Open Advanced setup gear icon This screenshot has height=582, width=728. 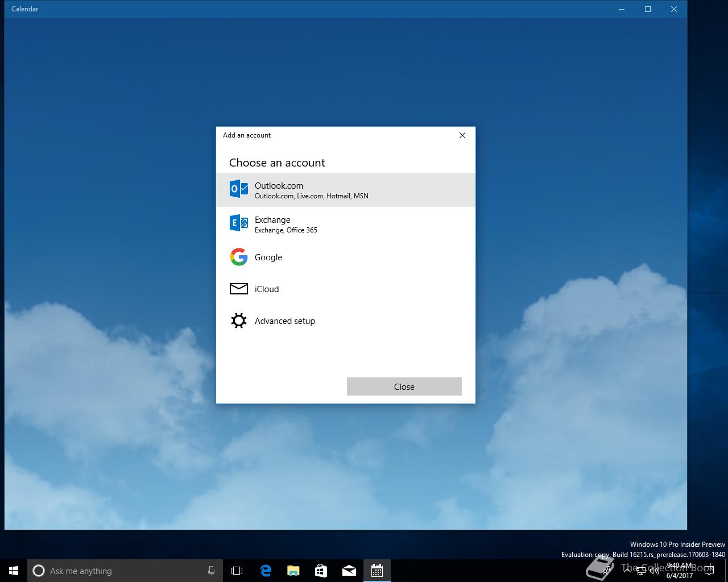coord(239,321)
